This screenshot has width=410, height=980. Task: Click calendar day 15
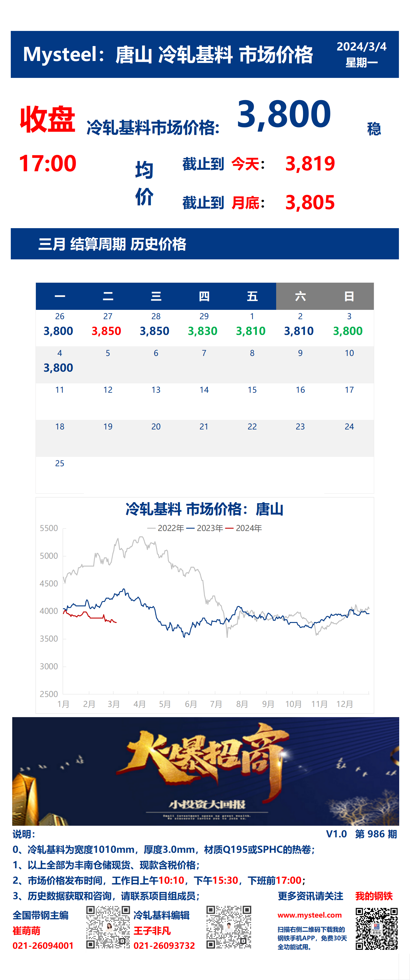click(252, 390)
